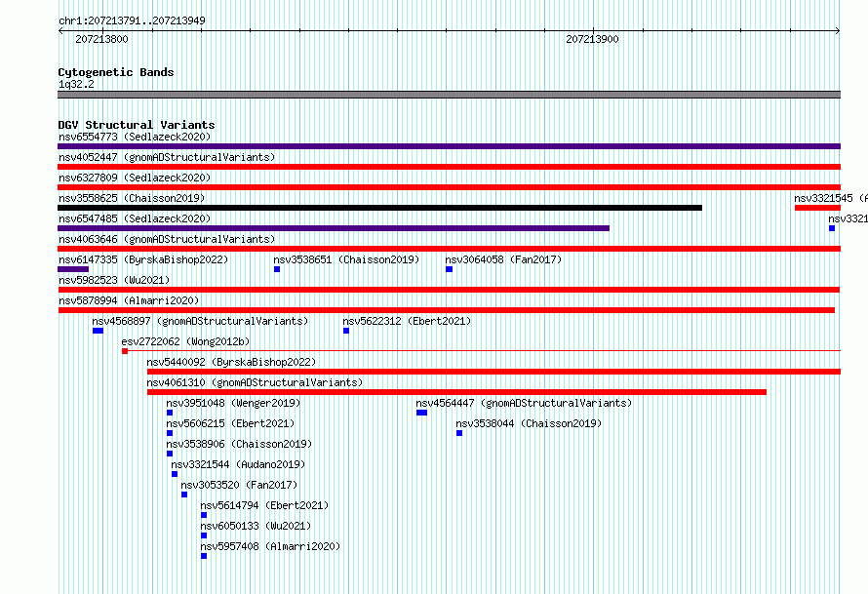Open nsv3053520 (Fan2017) label
The image size is (868, 594).
[239, 485]
